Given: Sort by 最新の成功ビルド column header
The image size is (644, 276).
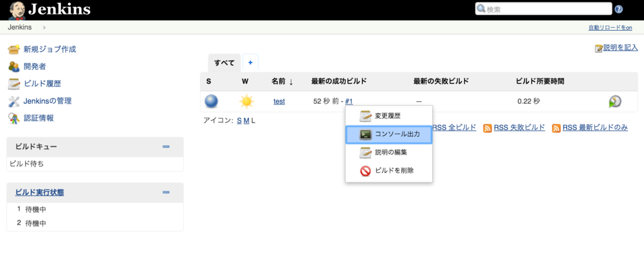Looking at the screenshot, I should [x=339, y=81].
